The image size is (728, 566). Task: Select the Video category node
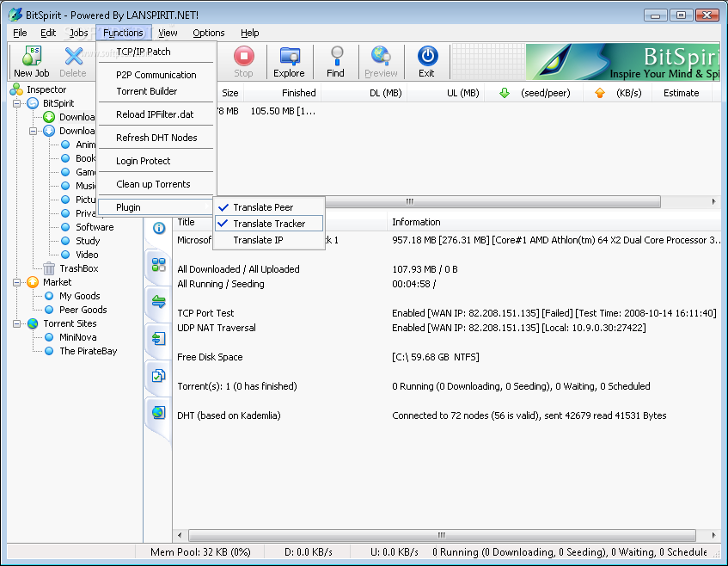[x=87, y=255]
